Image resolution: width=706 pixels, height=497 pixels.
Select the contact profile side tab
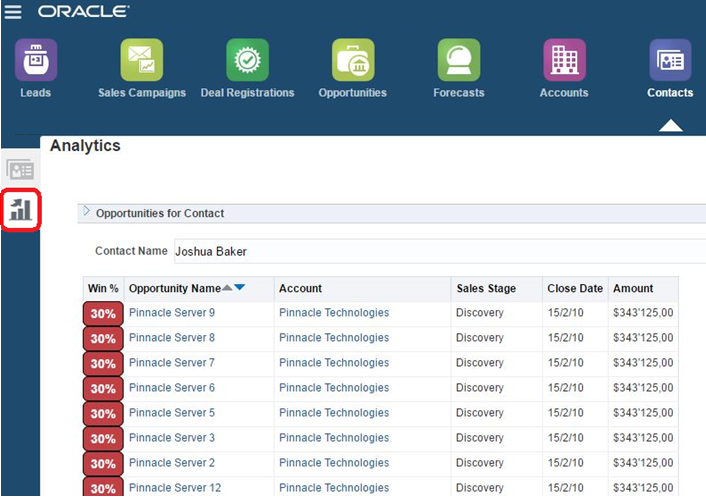20,169
